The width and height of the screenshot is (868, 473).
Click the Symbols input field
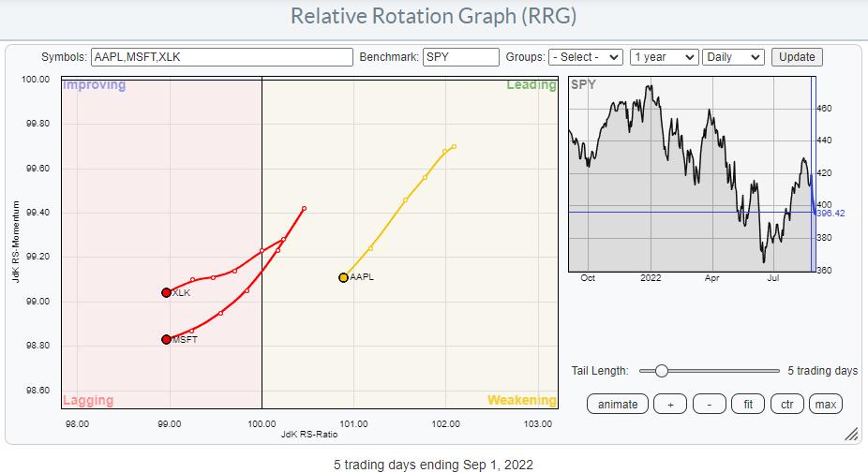[221, 57]
